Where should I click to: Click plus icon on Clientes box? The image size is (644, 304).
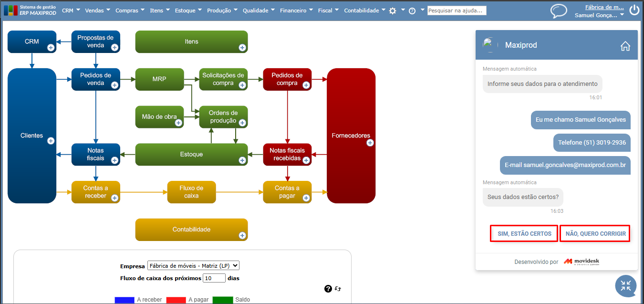[51, 141]
